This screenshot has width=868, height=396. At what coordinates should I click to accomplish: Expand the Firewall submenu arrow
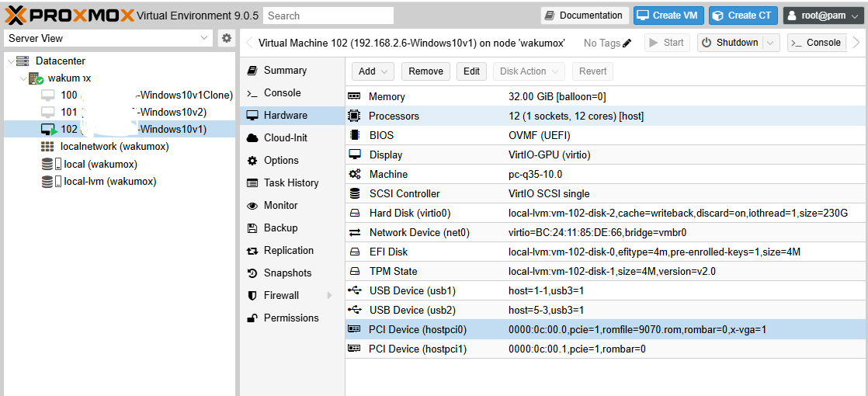point(330,295)
